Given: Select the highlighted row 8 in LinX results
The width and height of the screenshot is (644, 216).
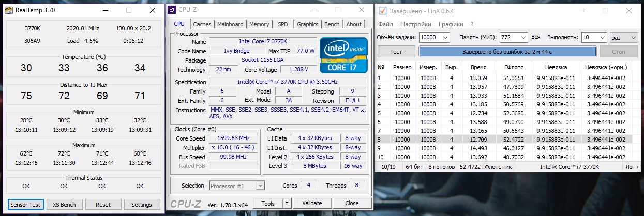Looking at the screenshot, I should click(x=505, y=140).
